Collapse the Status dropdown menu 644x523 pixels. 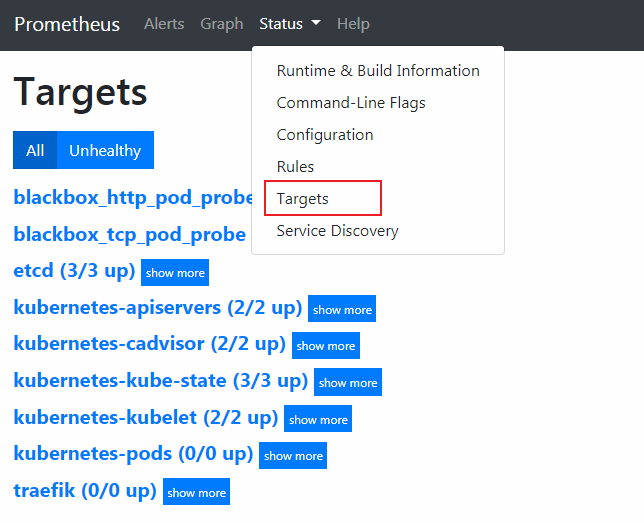pos(290,24)
